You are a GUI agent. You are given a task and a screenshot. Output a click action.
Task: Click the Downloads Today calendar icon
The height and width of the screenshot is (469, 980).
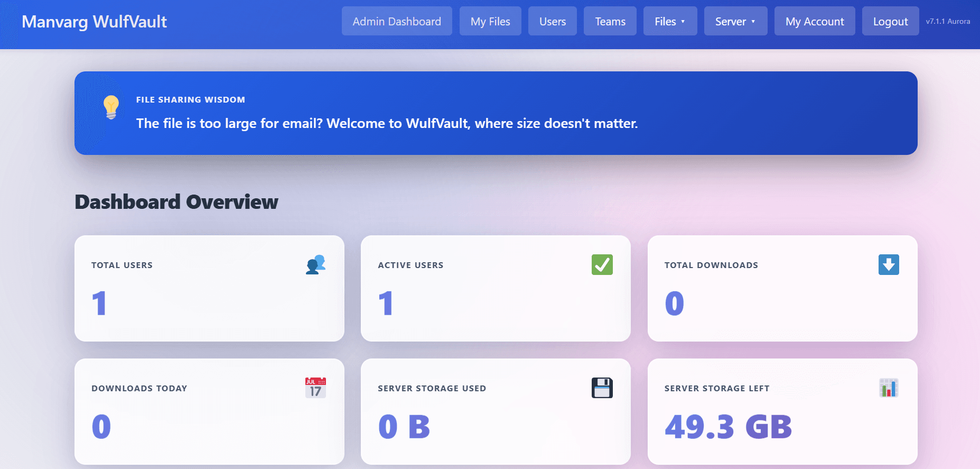coord(315,388)
